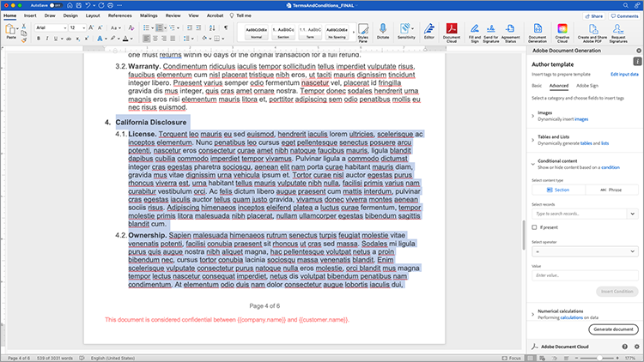
Task: Open the Styles Pane
Action: (x=363, y=32)
